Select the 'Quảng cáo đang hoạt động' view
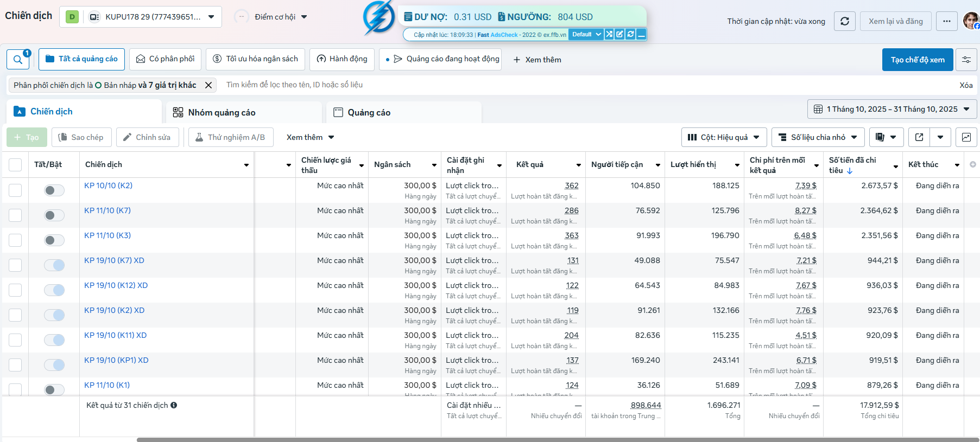 pos(440,59)
